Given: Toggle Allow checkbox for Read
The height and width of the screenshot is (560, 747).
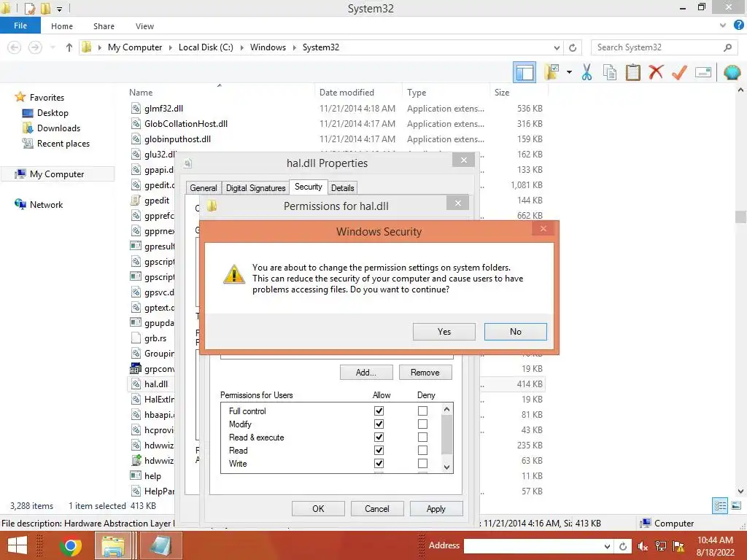Looking at the screenshot, I should pos(379,450).
